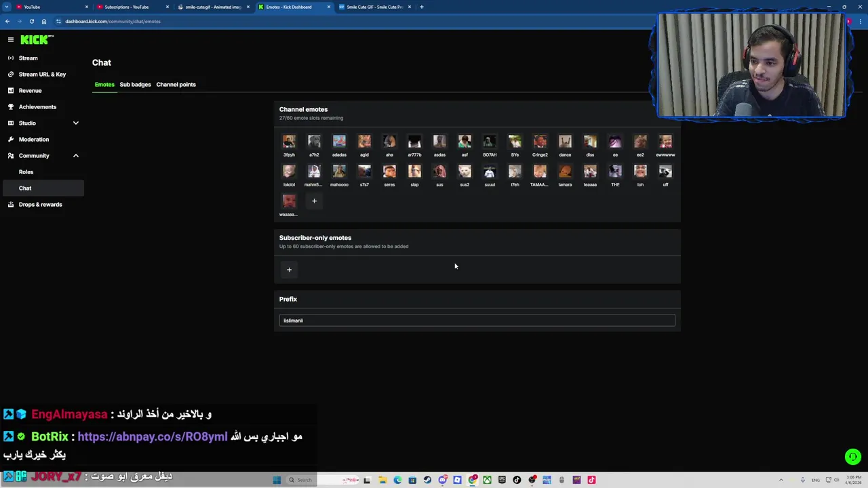Viewport: 868px width, 488px height.
Task: Select the t7eh emote
Action: [515, 171]
